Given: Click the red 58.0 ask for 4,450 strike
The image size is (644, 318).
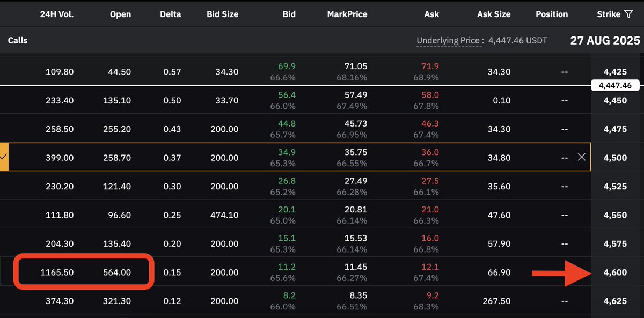Looking at the screenshot, I should click(430, 95).
